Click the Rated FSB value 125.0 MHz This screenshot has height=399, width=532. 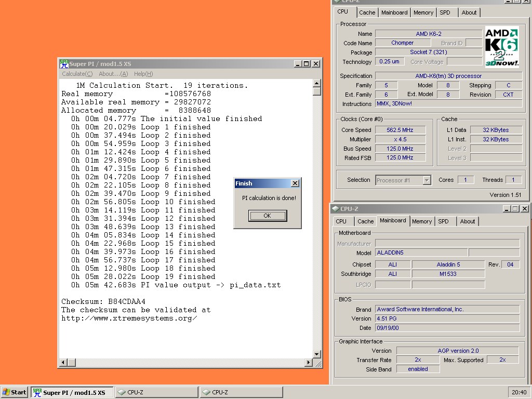[x=400, y=158]
